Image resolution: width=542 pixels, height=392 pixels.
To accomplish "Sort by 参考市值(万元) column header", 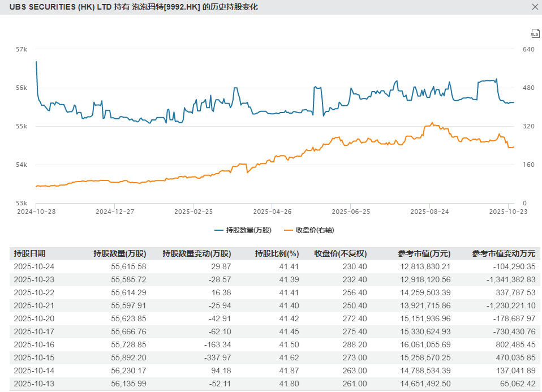I will 424,253.
